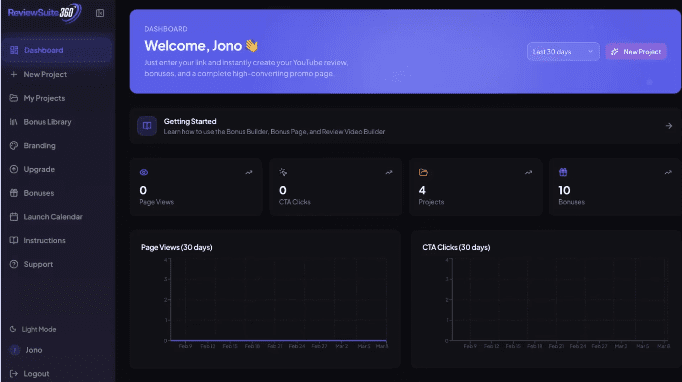Screen dimensions: 682x382
Task: Open the Dashboard menu item
Action: [57, 50]
